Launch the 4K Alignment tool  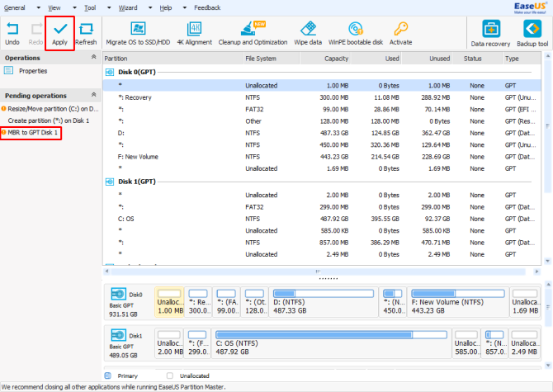[x=194, y=34]
